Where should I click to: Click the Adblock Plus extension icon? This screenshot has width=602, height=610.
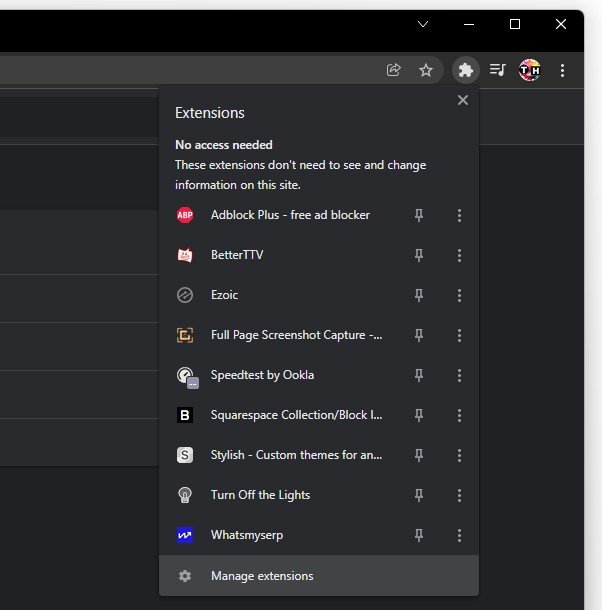(x=185, y=215)
